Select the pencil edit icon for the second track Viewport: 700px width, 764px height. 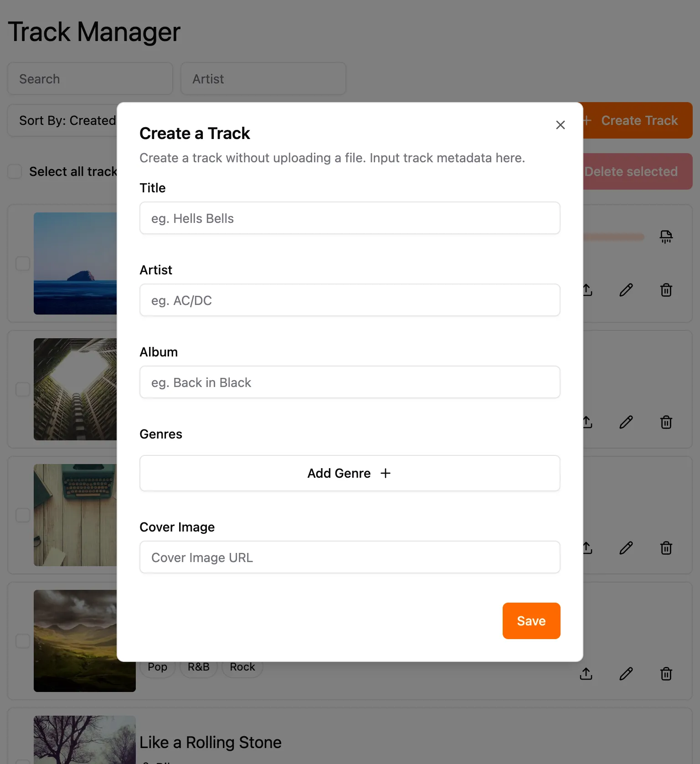click(626, 422)
